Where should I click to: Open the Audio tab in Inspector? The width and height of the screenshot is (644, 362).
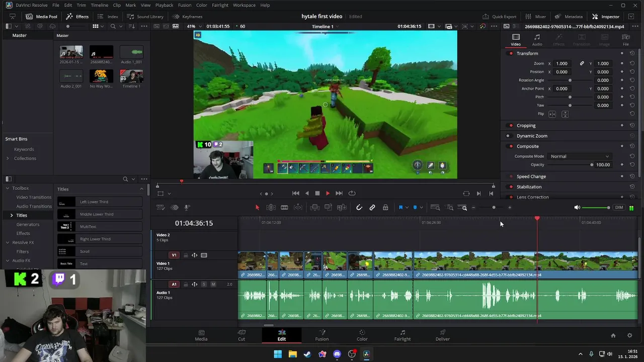coord(537,40)
